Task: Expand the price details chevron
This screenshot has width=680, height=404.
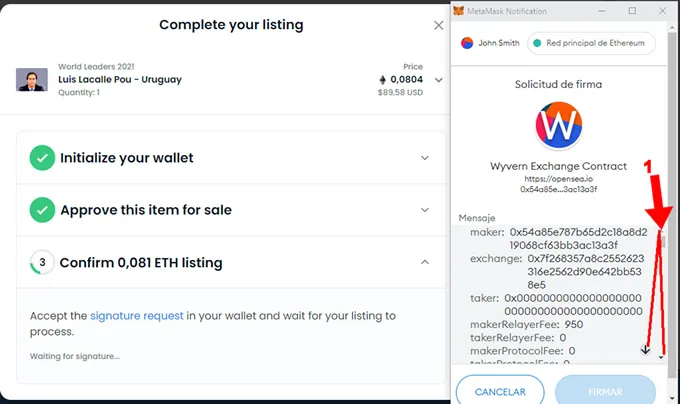Action: pyautogui.click(x=438, y=80)
